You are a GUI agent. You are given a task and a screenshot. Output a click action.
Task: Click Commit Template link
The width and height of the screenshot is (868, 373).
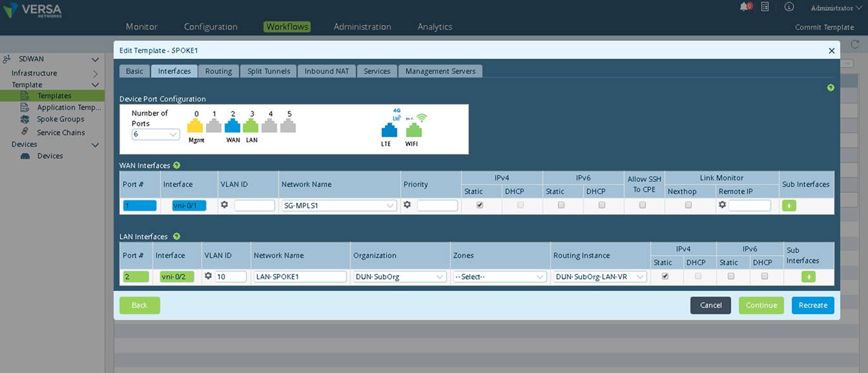(x=824, y=27)
